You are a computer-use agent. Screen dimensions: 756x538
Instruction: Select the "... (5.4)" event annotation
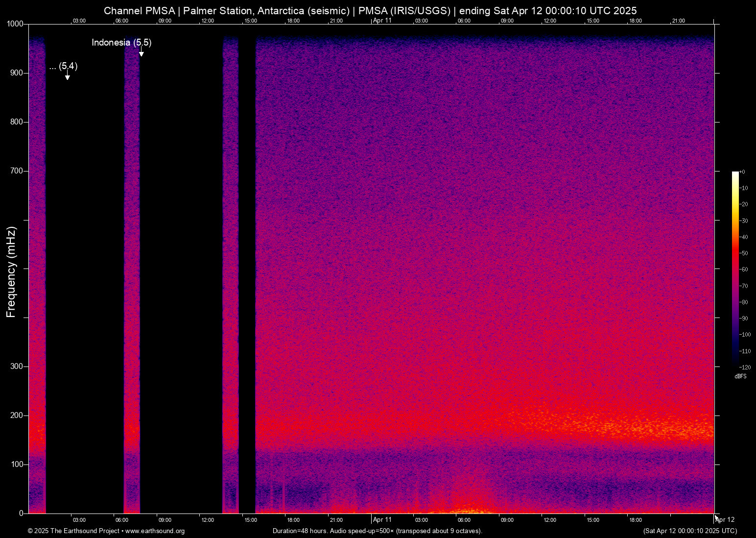[64, 66]
